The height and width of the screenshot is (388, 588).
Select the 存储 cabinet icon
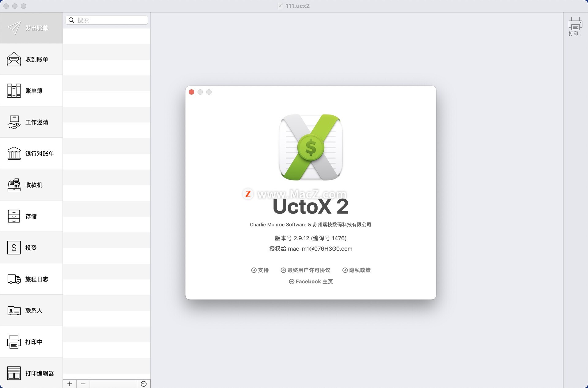[14, 216]
